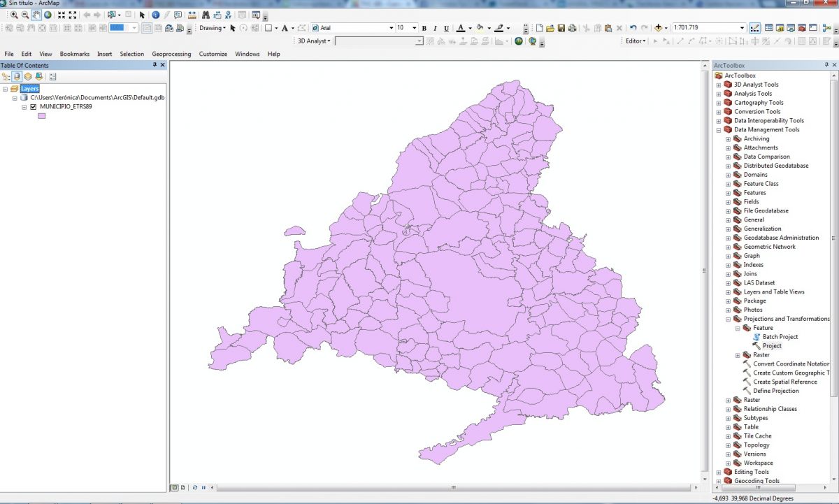Viewport: 839px width, 504px height.
Task: Click the Go To XY tool
Action: [x=228, y=14]
